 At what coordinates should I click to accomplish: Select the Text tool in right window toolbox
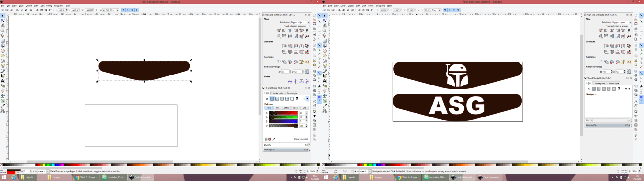pyautogui.click(x=325, y=81)
